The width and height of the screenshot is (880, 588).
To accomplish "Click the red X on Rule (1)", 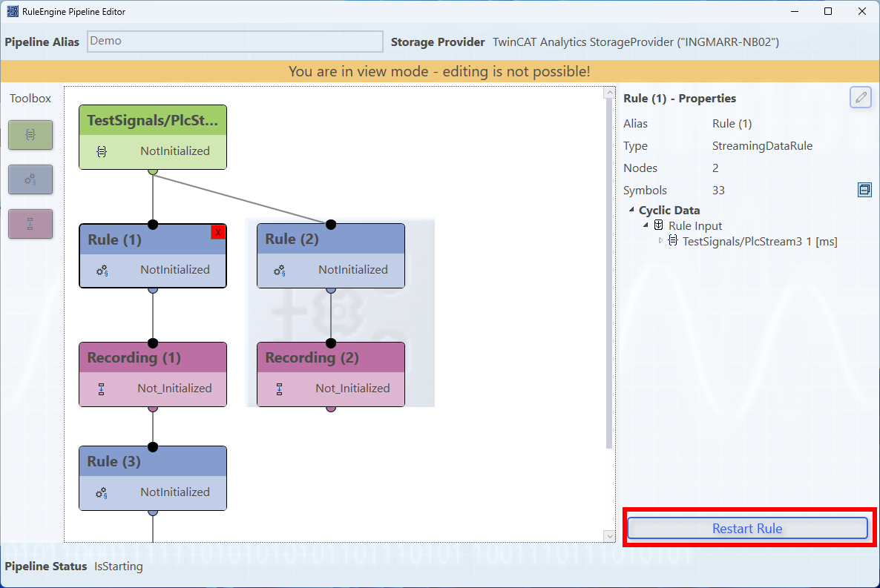I will point(217,232).
